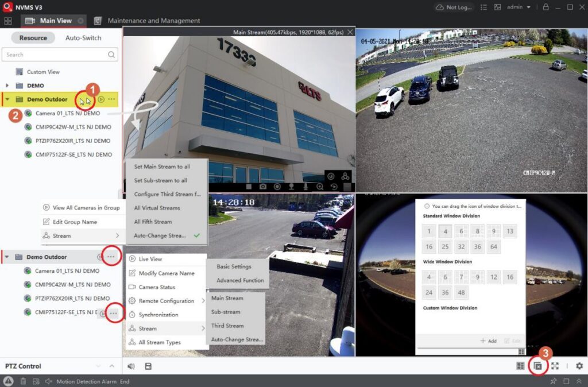Toggle alarm sound icon in status bar
This screenshot has width=588, height=387.
click(48, 381)
